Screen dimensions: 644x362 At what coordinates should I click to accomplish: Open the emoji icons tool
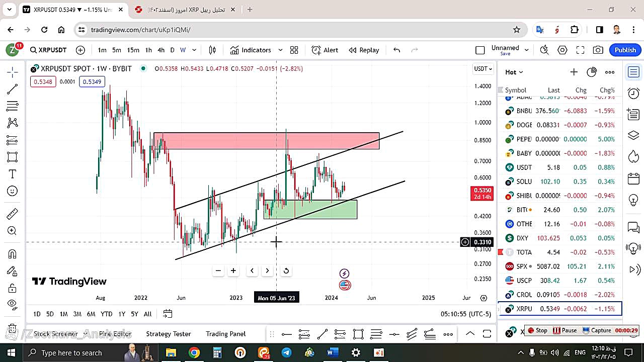tap(13, 191)
